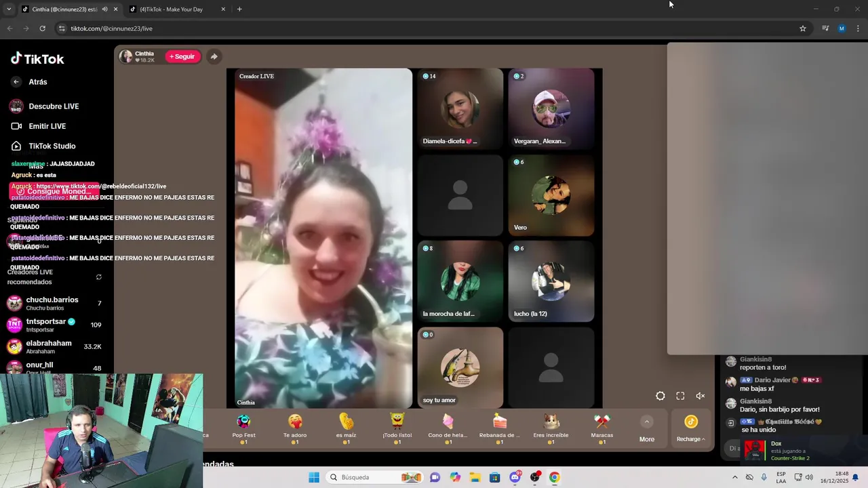Close the Cinthia live tab
The image size is (868, 488).
[116, 9]
